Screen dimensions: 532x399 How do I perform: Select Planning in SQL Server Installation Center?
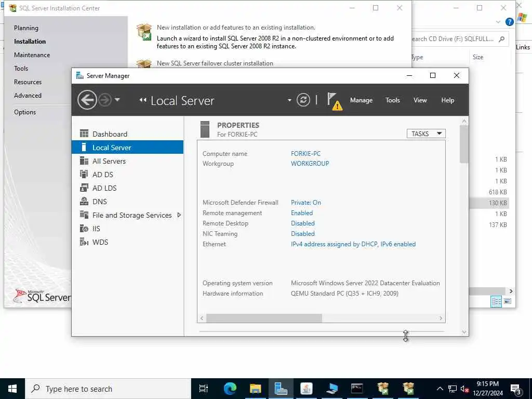tap(26, 28)
